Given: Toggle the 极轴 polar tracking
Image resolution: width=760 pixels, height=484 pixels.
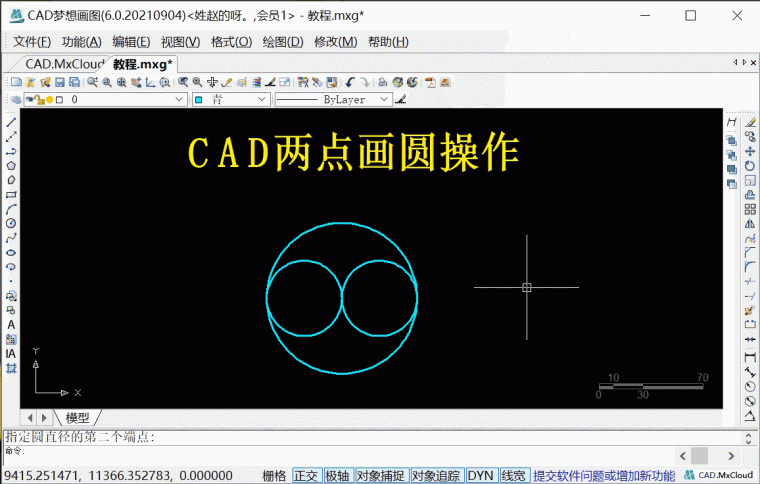Looking at the screenshot, I should pyautogui.click(x=337, y=476).
